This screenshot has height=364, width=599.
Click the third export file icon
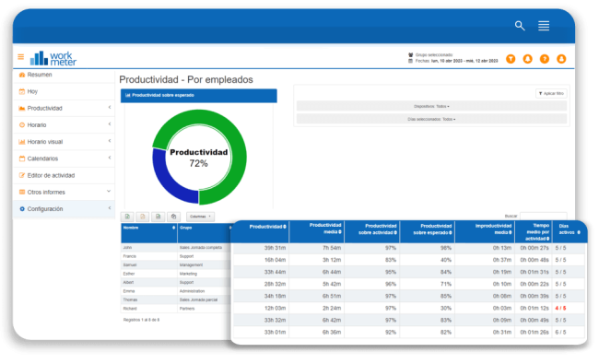coord(159,217)
